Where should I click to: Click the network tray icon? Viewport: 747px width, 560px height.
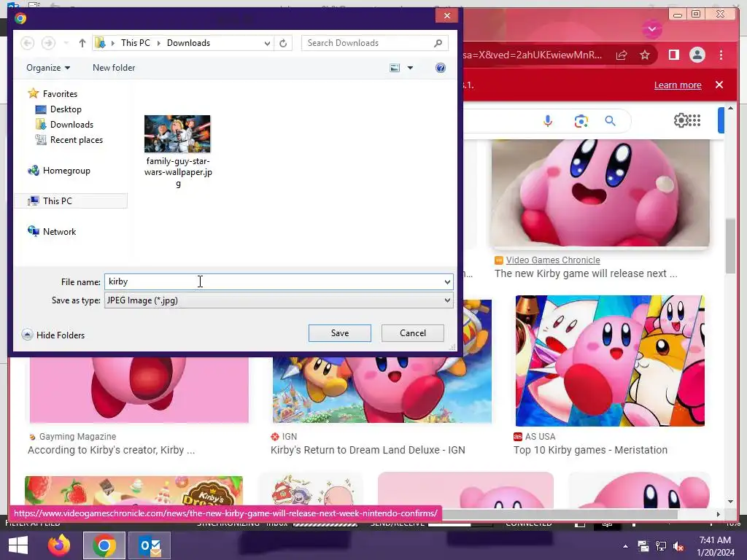(x=661, y=546)
